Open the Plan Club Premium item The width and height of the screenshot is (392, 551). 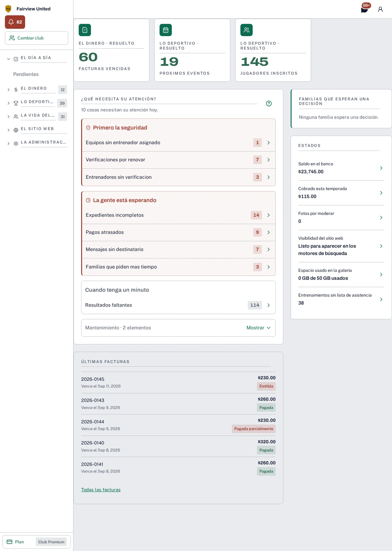coord(37,542)
